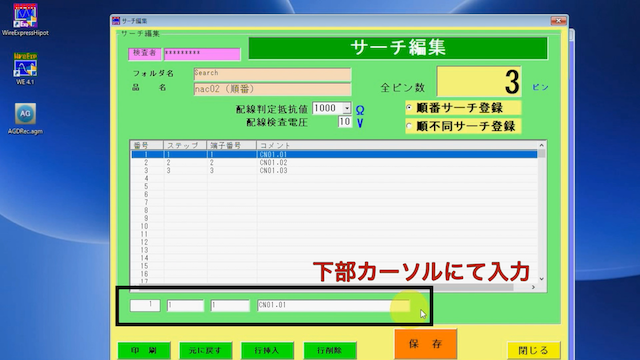The width and height of the screenshot is (640, 360).
Task: Select row 2 with comment CN01.02
Action: (334, 162)
